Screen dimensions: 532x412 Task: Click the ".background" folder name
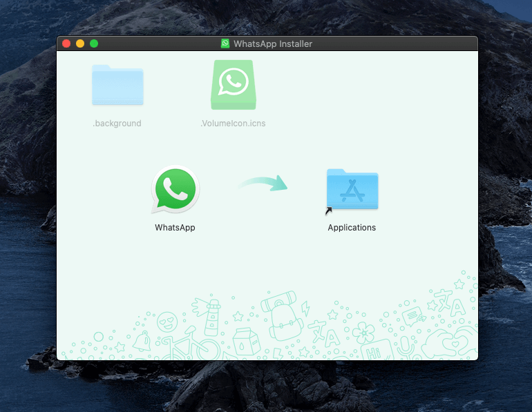pos(117,124)
